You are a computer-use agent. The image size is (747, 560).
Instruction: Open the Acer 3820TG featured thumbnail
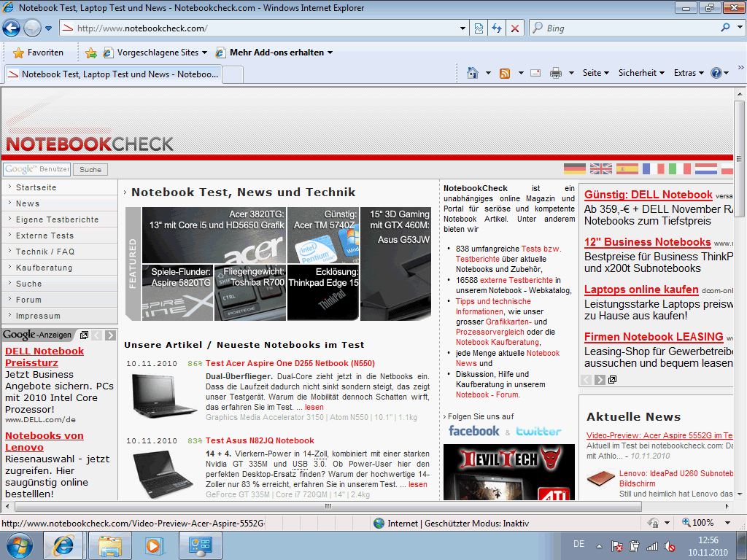click(214, 235)
